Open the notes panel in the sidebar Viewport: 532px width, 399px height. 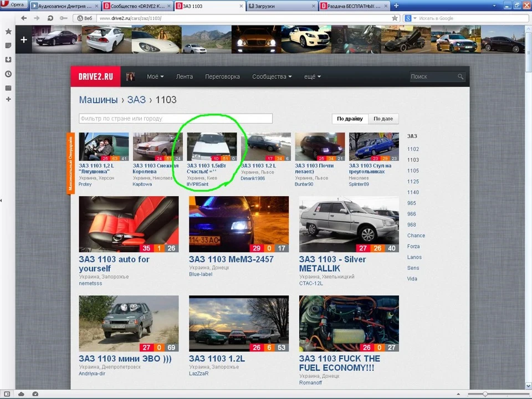(x=8, y=45)
